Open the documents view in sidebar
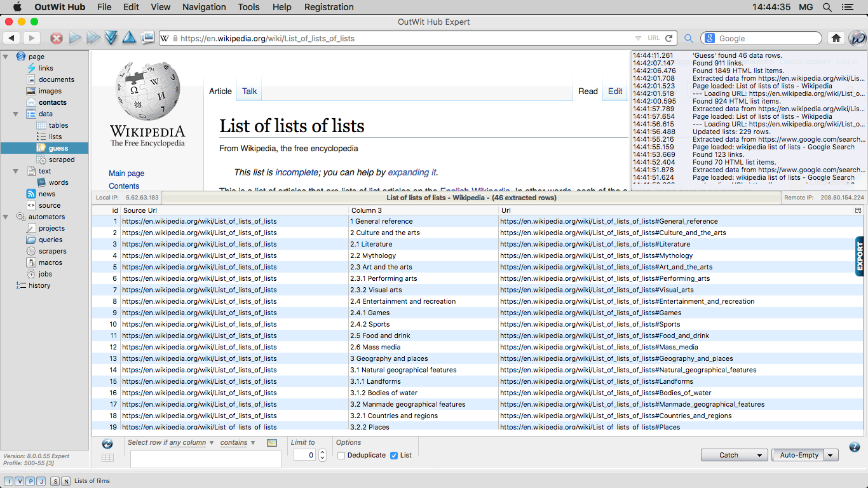 [x=50, y=79]
